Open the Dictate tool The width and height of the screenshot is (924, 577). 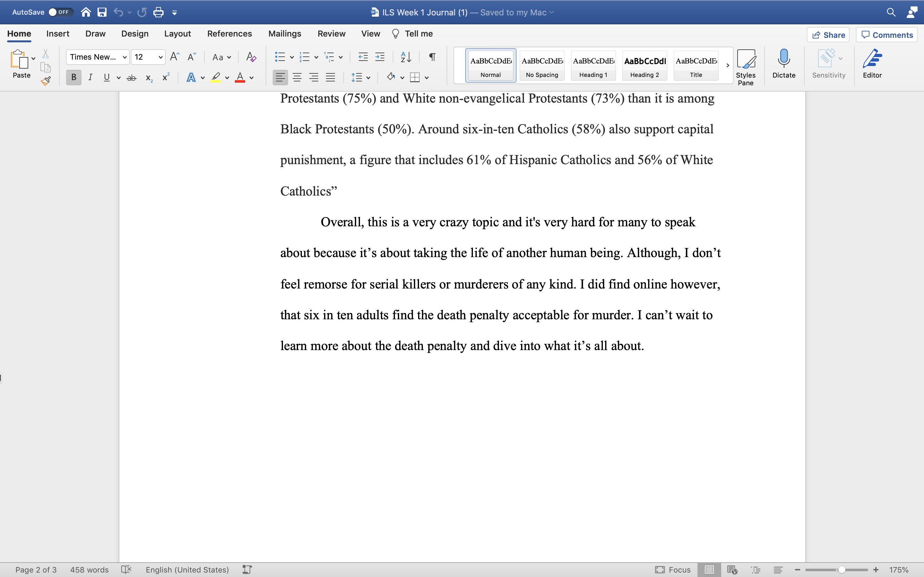(783, 64)
